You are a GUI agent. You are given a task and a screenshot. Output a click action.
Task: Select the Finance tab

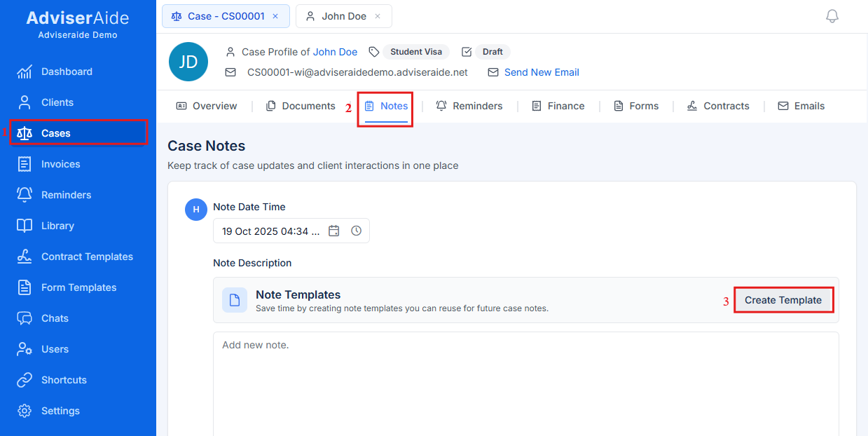coord(565,105)
